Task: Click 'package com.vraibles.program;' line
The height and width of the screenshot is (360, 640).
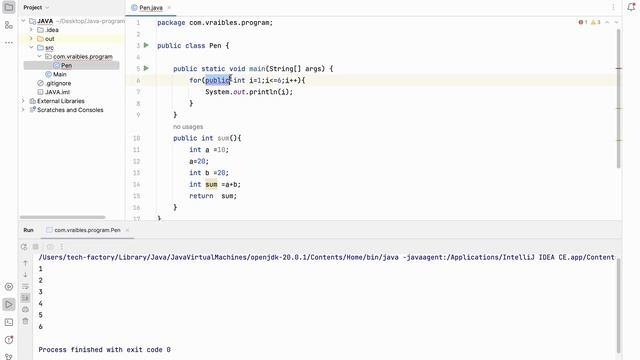Action: pyautogui.click(x=215, y=22)
